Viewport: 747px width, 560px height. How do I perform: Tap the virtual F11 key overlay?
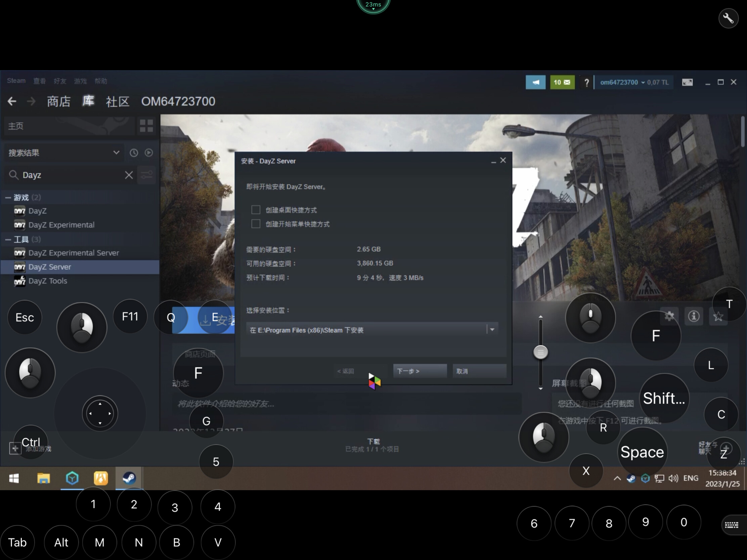(130, 316)
